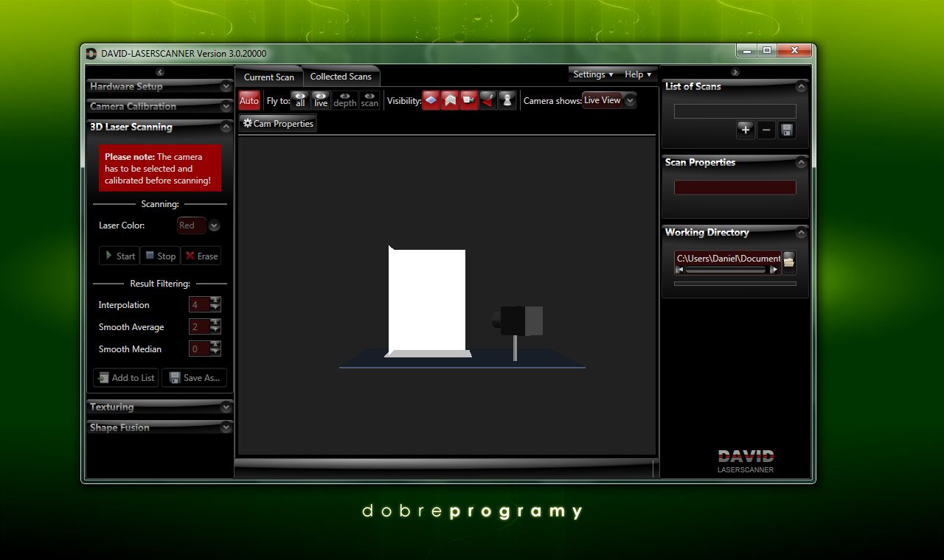The image size is (944, 560).
Task: Toggle visibility of the laser plane
Action: click(488, 100)
